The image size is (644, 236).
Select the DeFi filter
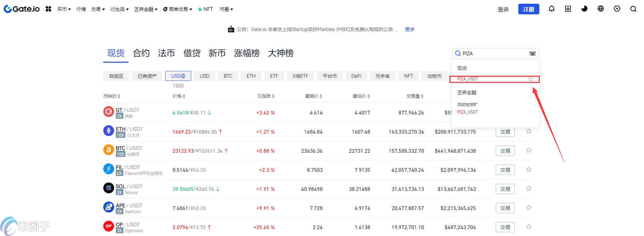[356, 76]
